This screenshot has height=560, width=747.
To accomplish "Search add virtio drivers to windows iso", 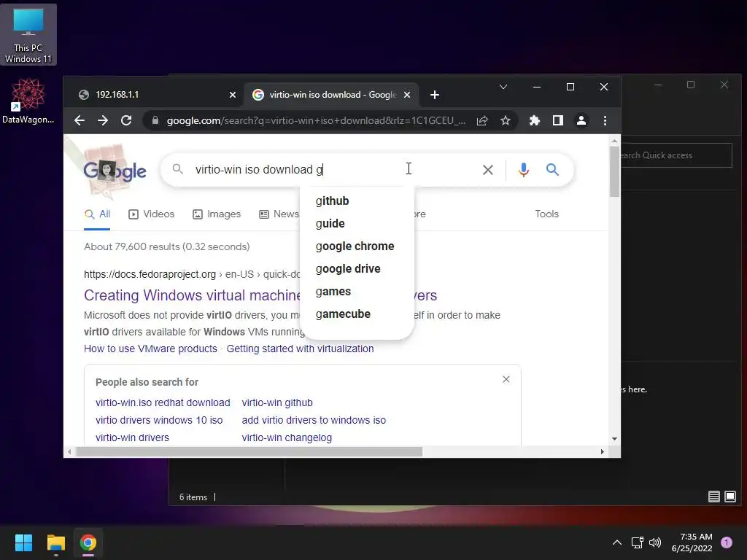I will (x=314, y=420).
